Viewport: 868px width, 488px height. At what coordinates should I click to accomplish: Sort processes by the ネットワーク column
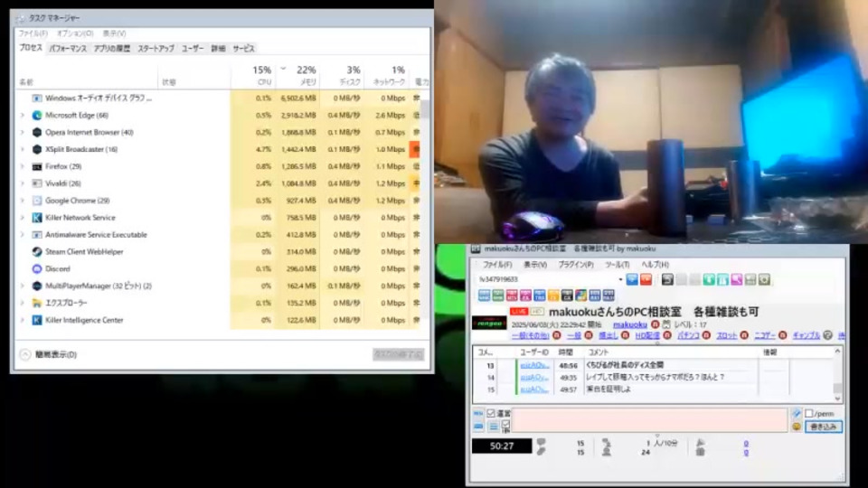click(x=386, y=75)
